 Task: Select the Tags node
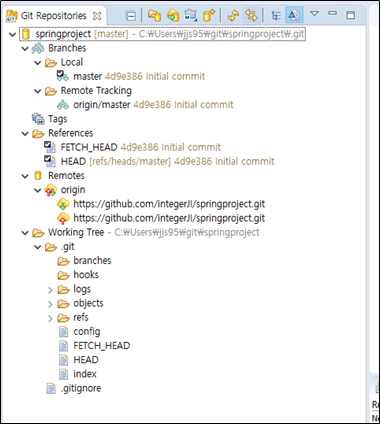pyautogui.click(x=58, y=119)
